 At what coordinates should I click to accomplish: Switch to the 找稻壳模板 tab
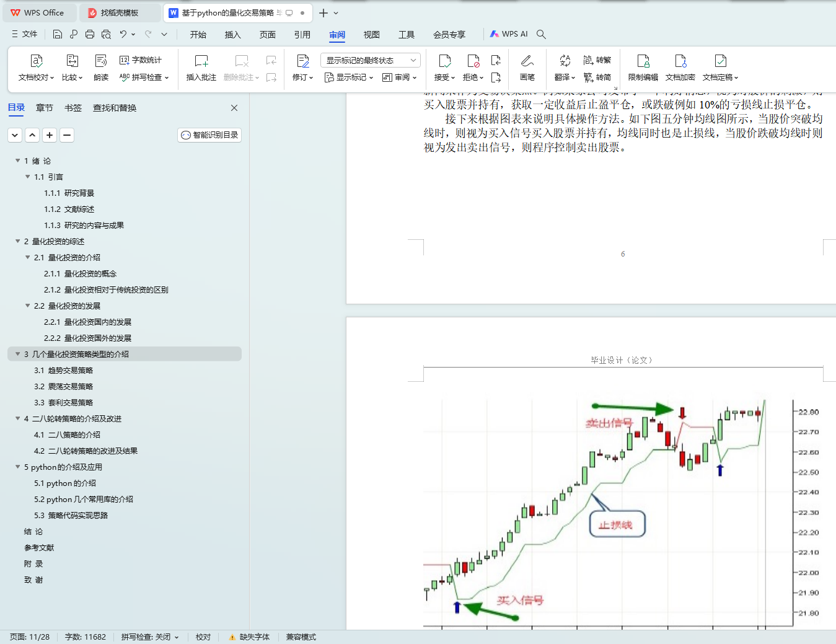(x=120, y=12)
